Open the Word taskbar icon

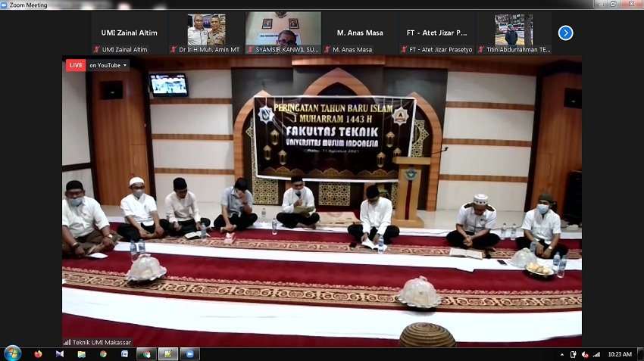click(x=124, y=354)
